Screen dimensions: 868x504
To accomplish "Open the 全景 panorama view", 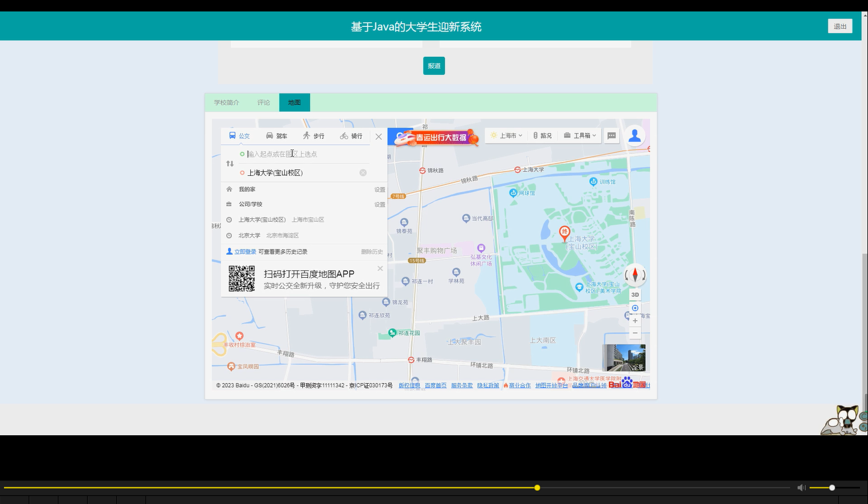I will (624, 358).
